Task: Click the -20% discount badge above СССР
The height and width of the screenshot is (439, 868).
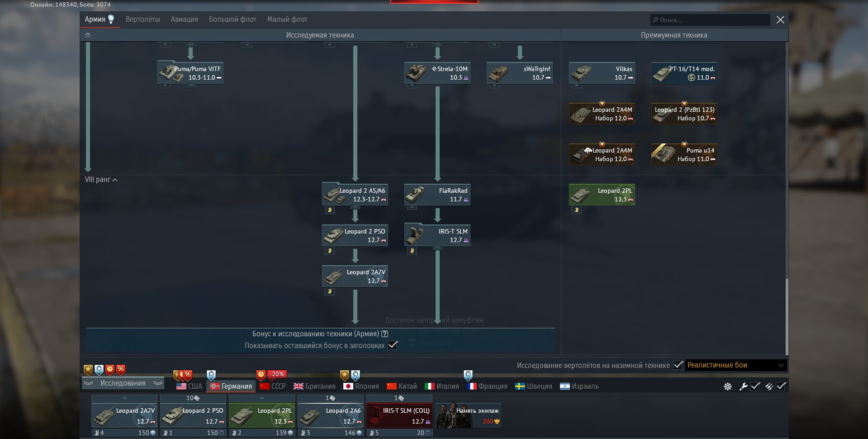Action: tap(277, 374)
